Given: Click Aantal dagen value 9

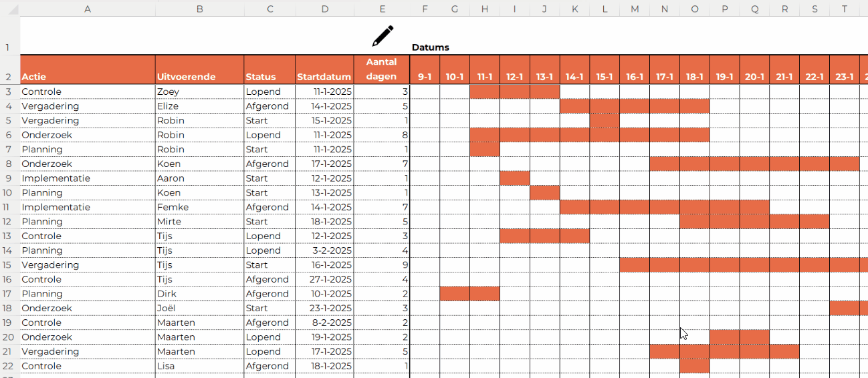Looking at the screenshot, I should click(x=382, y=264).
